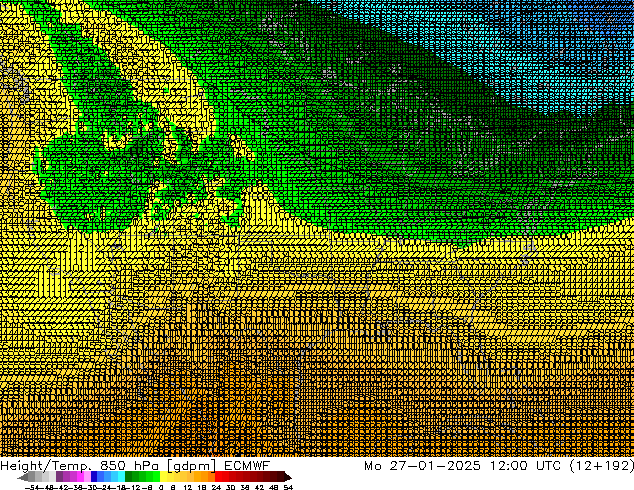Click the "54" maximum value on the legend
Viewport: 634px width, 490px height.
(288, 487)
